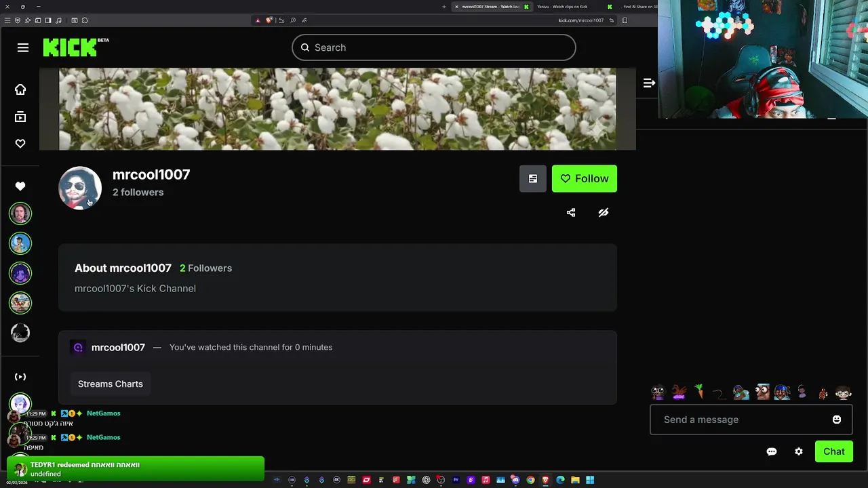Image resolution: width=868 pixels, height=488 pixels.
Task: Click the purple icon beside mrcool1007 watch panel
Action: 78,347
